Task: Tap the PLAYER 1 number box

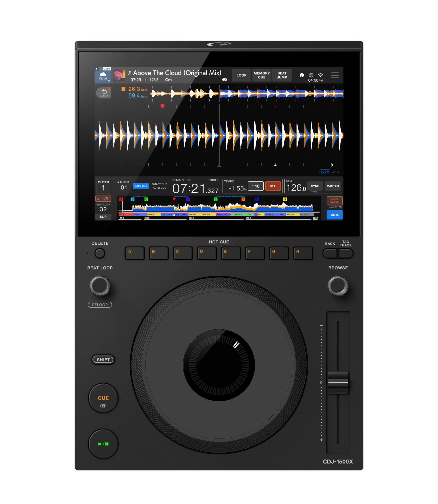Action: click(103, 186)
